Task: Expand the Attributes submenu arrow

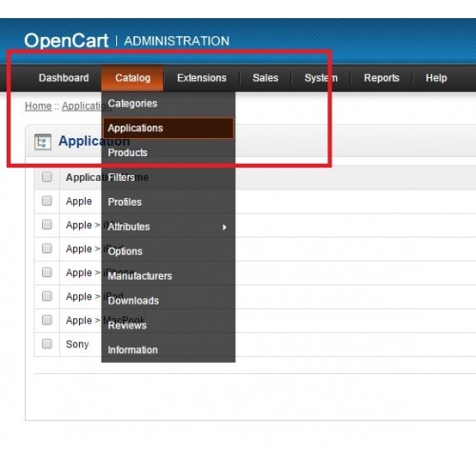Action: pos(225,228)
